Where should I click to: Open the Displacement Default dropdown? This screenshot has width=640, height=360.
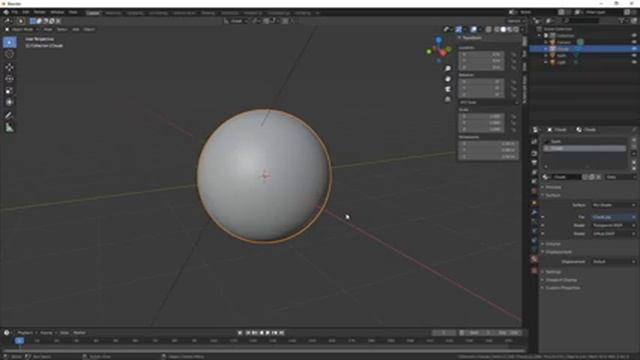pyautogui.click(x=614, y=262)
